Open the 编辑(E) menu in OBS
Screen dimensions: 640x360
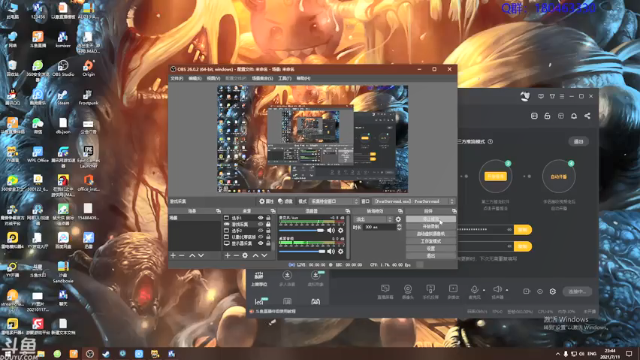[195, 78]
